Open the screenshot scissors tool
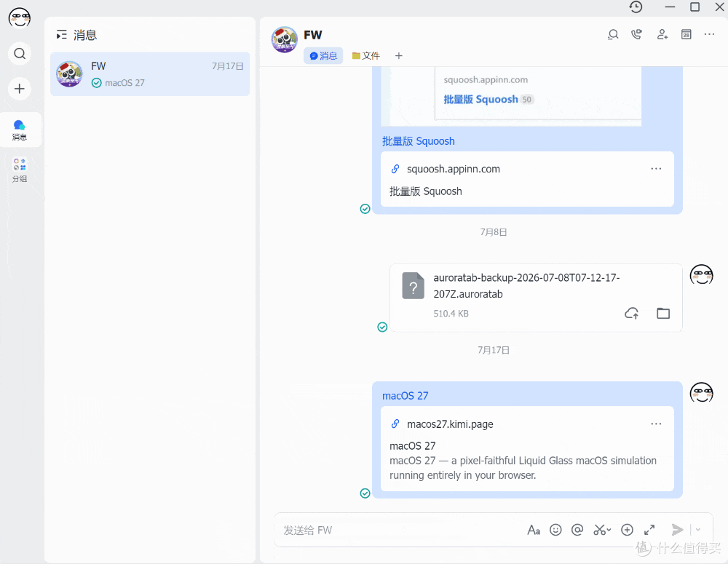Viewport: 728px width, 564px height. point(602,530)
